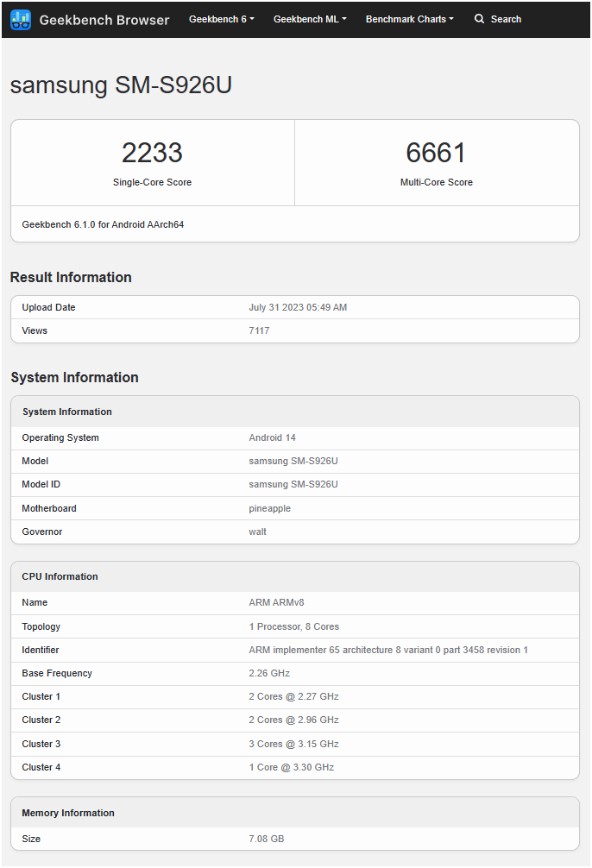Click the CPU Information table header

click(x=60, y=576)
